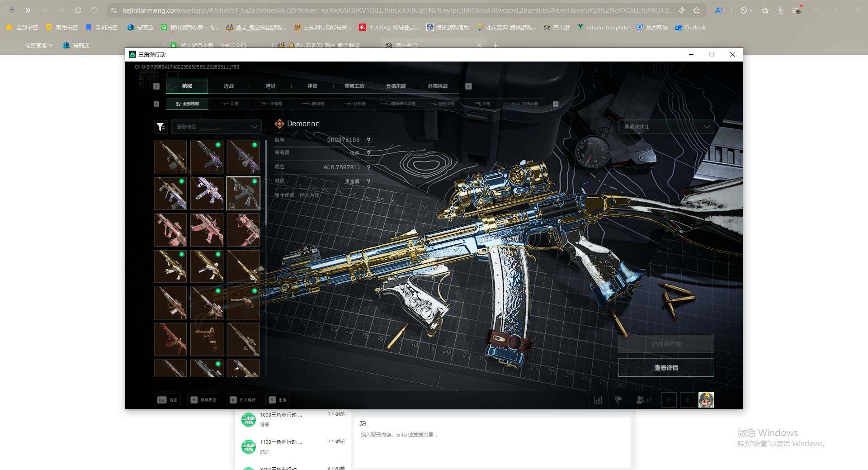Show help for 材质 material
This screenshot has width=868, height=470.
pyautogui.click(x=368, y=182)
